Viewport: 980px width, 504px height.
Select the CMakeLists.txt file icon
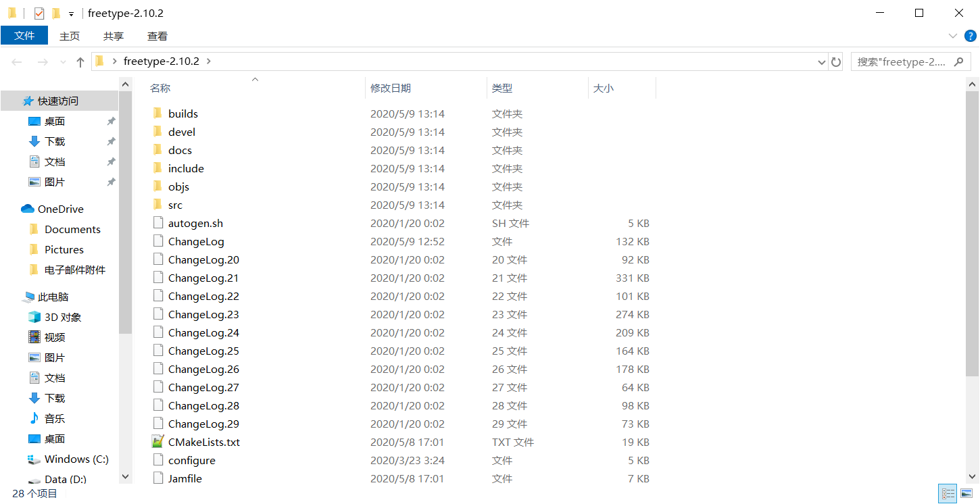(157, 442)
